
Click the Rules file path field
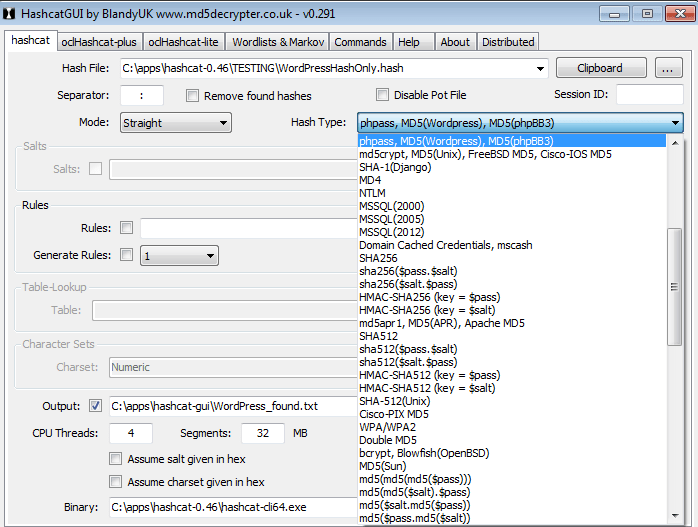pos(249,228)
